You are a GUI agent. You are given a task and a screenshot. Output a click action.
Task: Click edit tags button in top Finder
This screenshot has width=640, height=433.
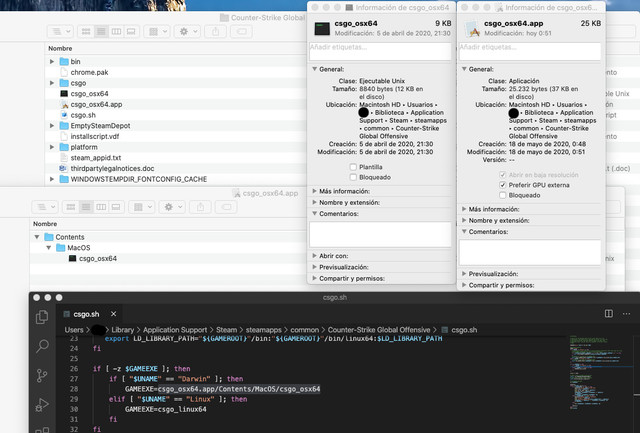pos(241,31)
